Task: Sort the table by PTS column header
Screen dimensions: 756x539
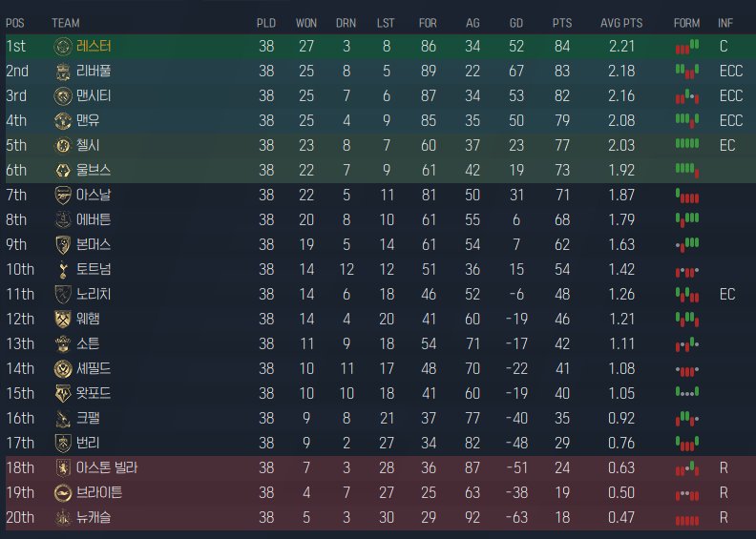Action: tap(562, 22)
